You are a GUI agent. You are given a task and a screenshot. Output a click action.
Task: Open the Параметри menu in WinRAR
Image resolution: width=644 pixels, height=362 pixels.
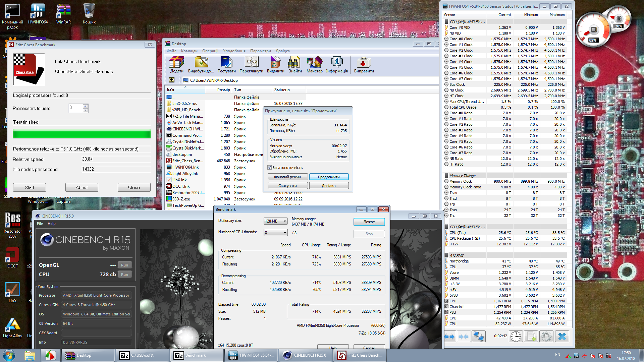tap(260, 51)
